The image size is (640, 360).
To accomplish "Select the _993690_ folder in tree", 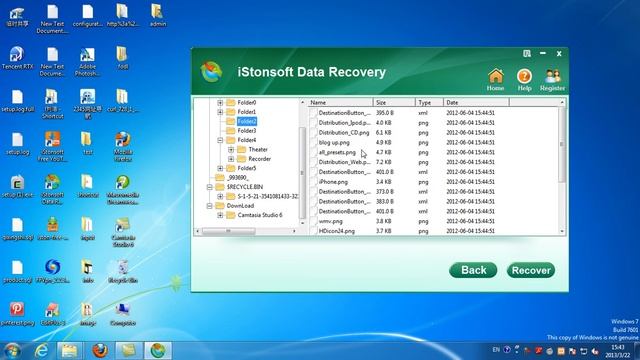I will 238,178.
